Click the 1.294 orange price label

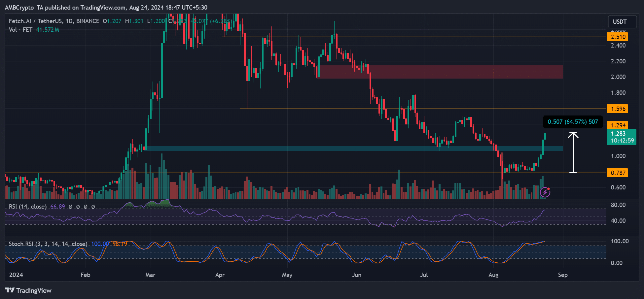coord(617,125)
